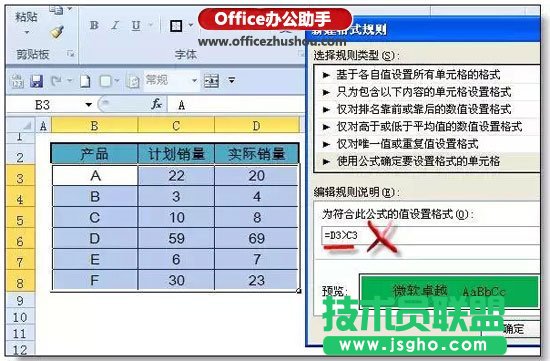Click the cell borders icon
The image size is (550, 361).
[176, 26]
